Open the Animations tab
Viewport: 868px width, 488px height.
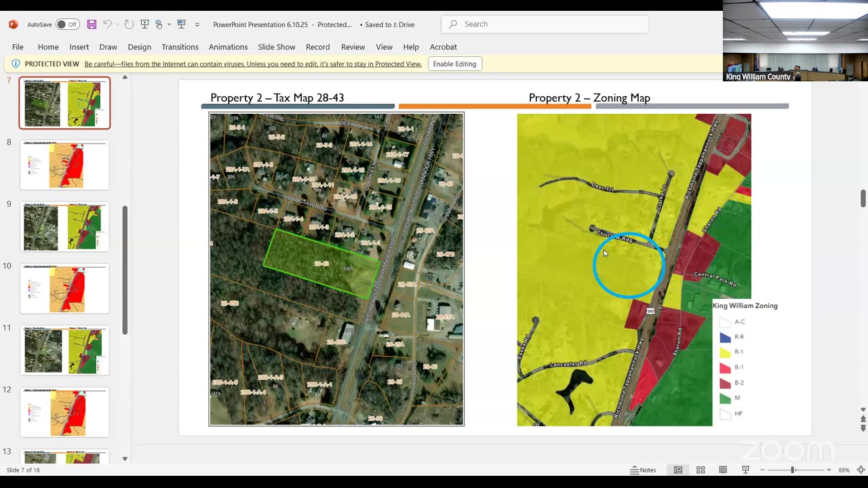[228, 47]
